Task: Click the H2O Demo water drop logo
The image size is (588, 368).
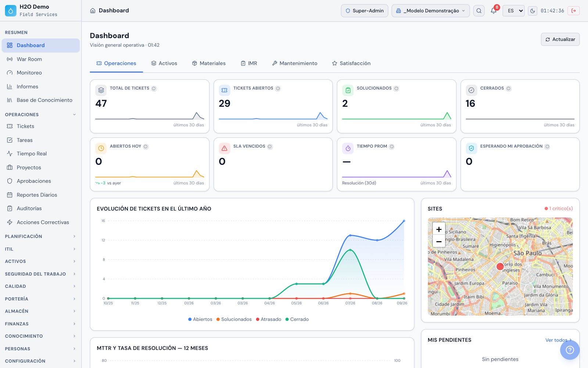Action: [11, 11]
